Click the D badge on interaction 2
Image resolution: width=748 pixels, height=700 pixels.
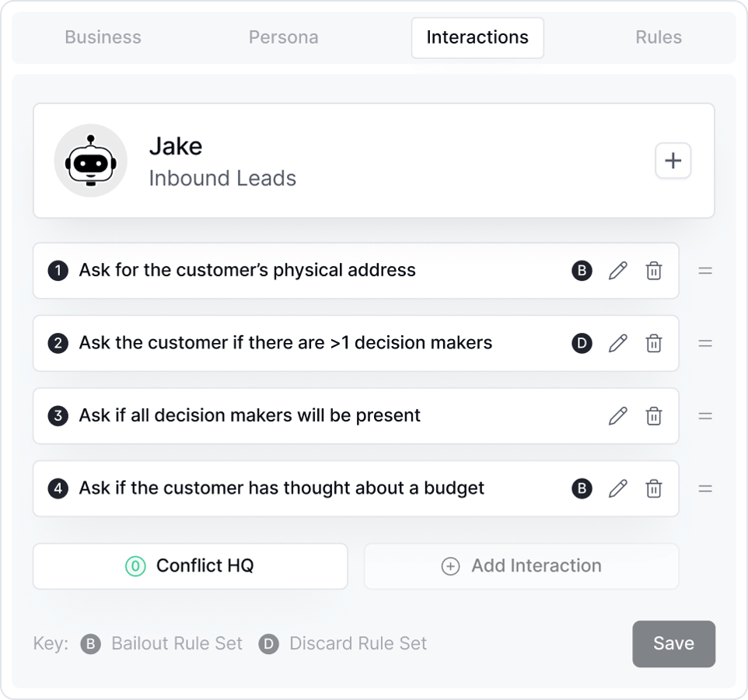pyautogui.click(x=581, y=343)
